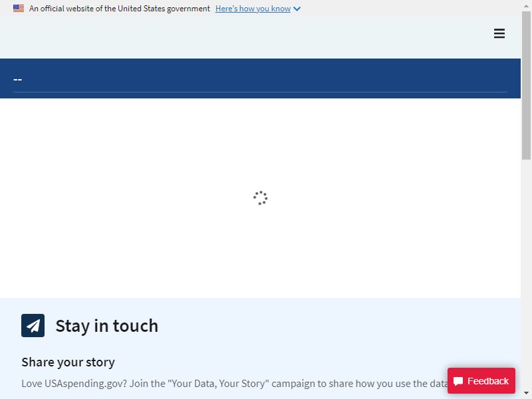The height and width of the screenshot is (399, 532).
Task: Click the "Share your story" heading
Action: pyautogui.click(x=68, y=362)
